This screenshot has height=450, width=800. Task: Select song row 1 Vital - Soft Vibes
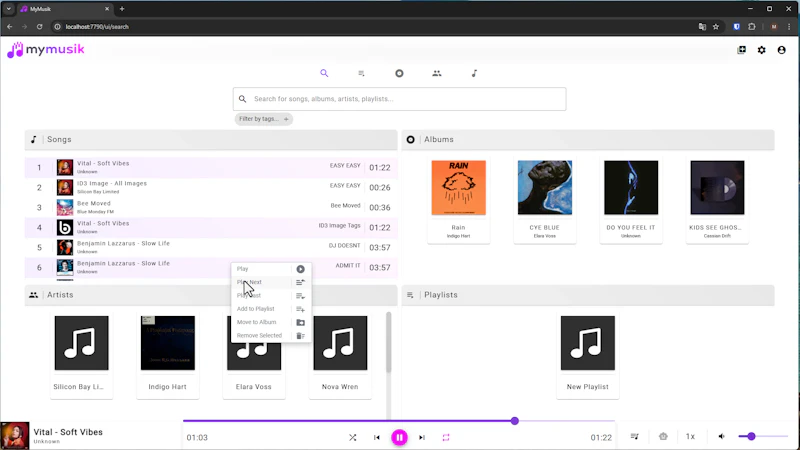211,167
